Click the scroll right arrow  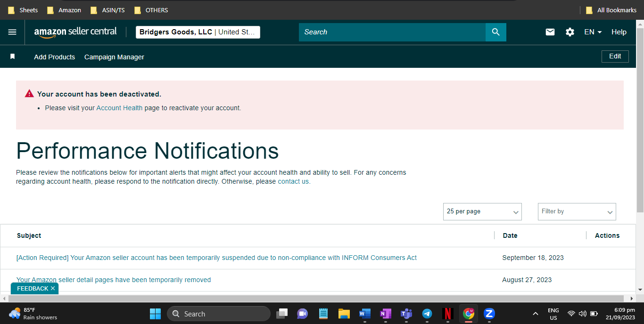point(632,299)
